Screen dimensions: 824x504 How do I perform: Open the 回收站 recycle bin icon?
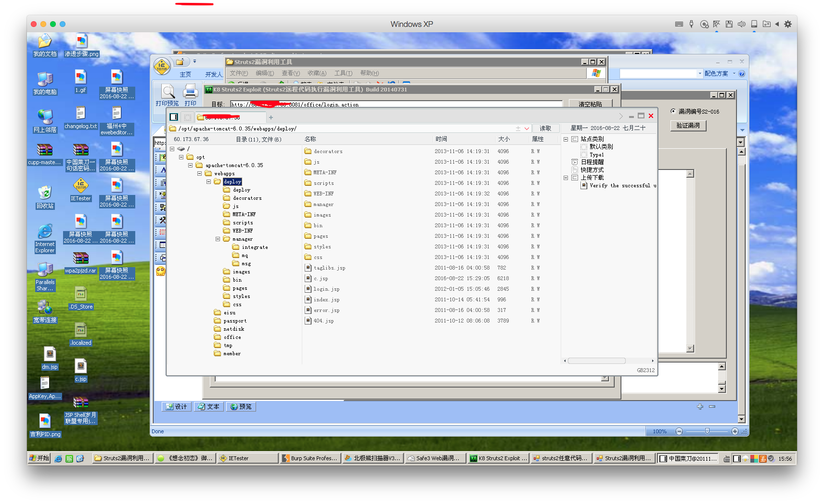[45, 197]
